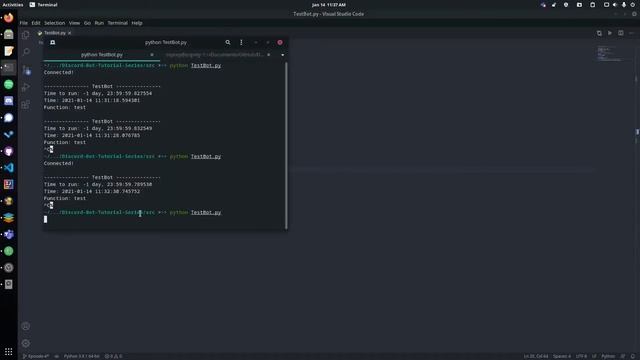The width and height of the screenshot is (640, 360).
Task: Open the Terminal dock icon
Action: click(9, 68)
